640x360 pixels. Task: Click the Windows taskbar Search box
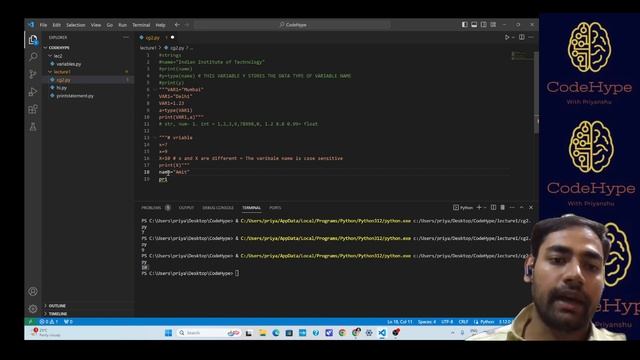coord(209,333)
